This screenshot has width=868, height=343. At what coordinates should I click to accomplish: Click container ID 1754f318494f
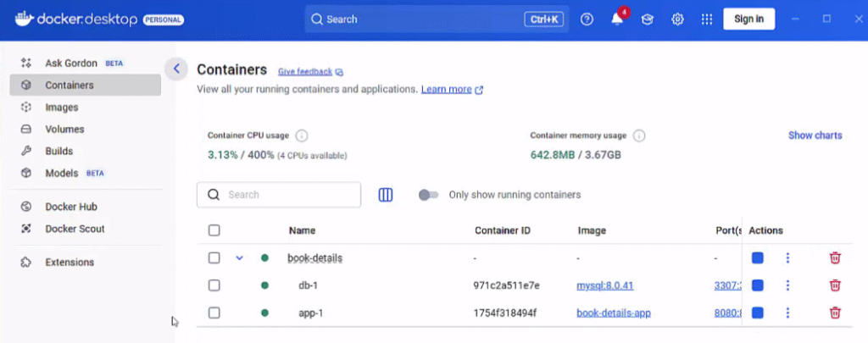tap(505, 313)
